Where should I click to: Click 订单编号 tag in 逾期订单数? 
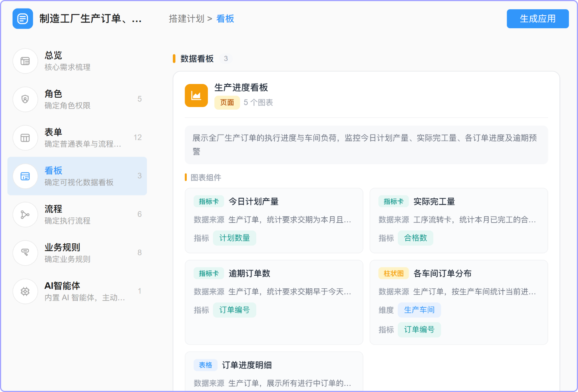click(234, 310)
